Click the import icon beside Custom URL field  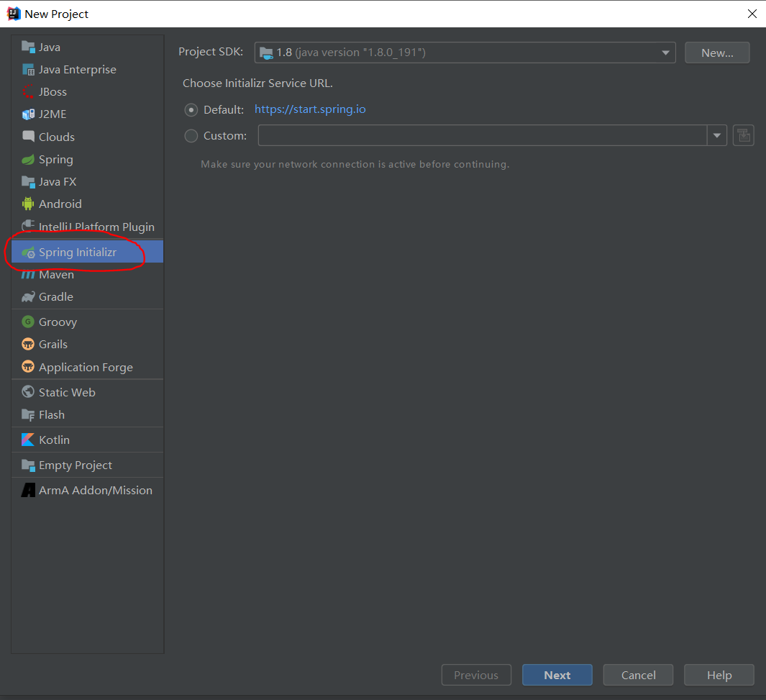[x=744, y=135]
